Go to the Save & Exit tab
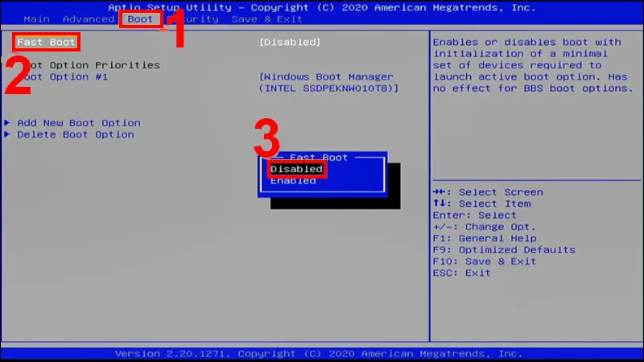This screenshot has width=644, height=362. pyautogui.click(x=266, y=19)
